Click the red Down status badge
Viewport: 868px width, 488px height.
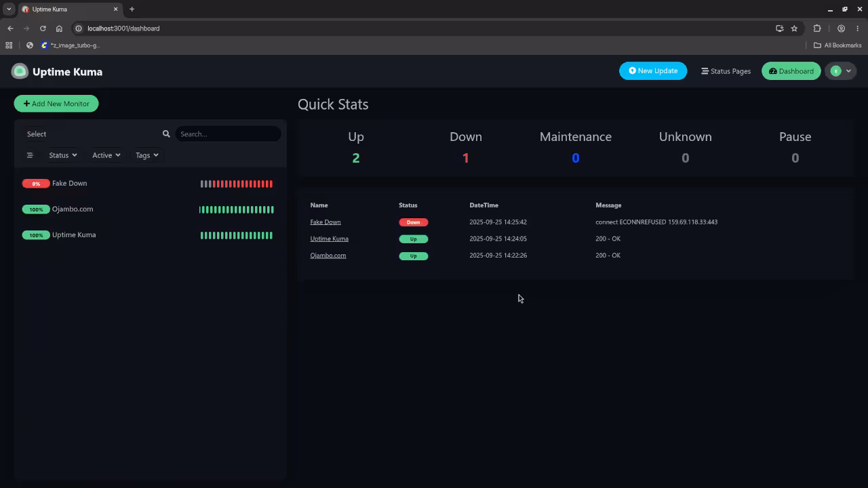(413, 222)
